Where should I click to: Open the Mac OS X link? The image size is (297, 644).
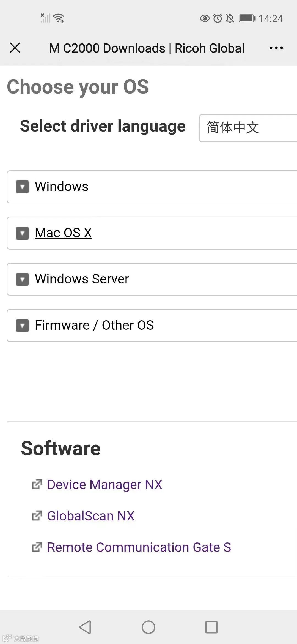tap(63, 233)
